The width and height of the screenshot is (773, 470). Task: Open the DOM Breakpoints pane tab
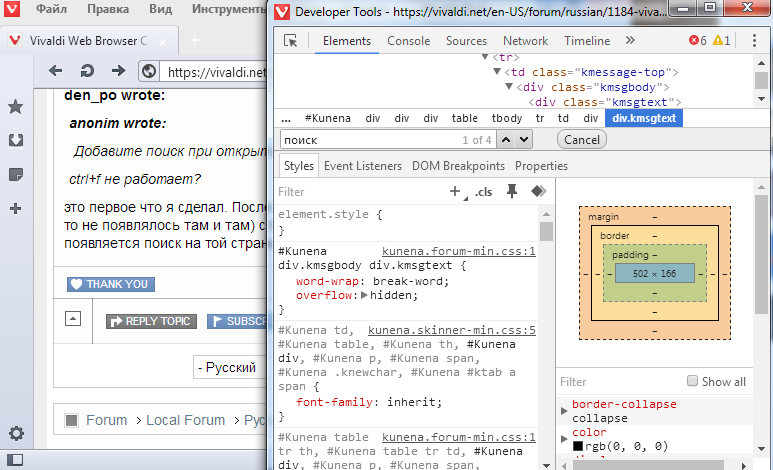point(458,166)
